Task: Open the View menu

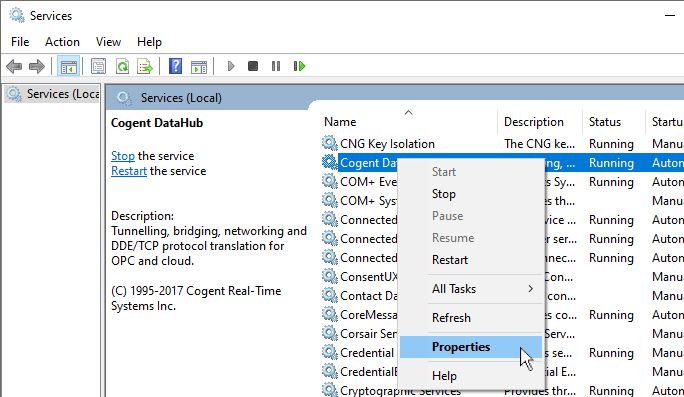Action: tap(108, 42)
